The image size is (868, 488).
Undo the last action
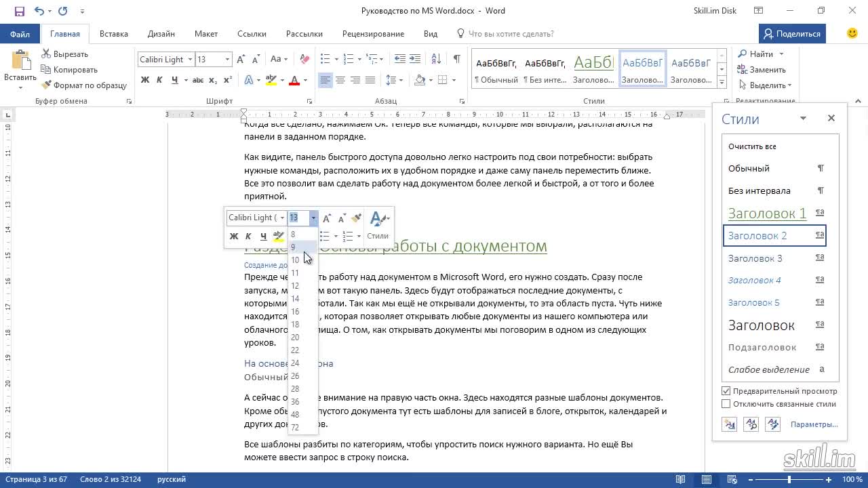(x=39, y=11)
